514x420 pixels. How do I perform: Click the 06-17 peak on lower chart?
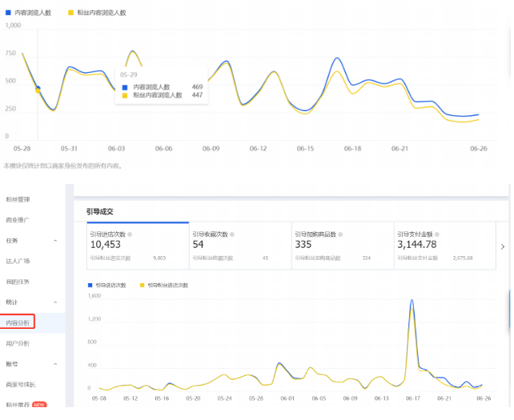tap(412, 302)
